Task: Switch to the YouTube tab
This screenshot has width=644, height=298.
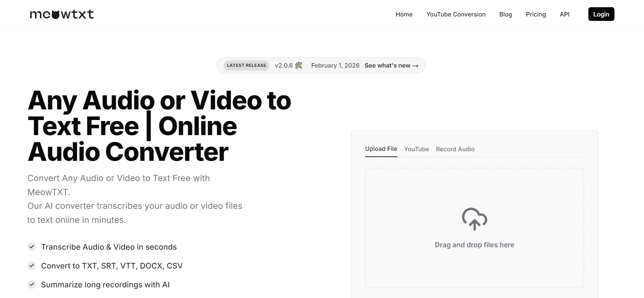Action: [x=416, y=149]
